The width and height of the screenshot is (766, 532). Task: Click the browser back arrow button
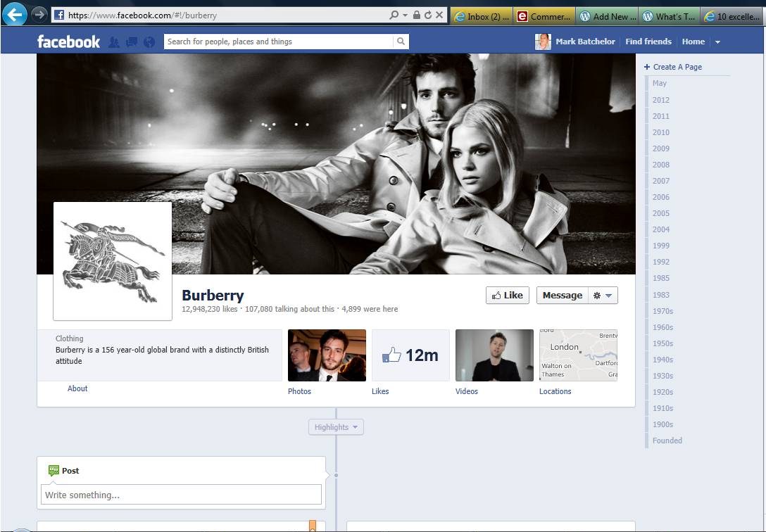coord(14,14)
